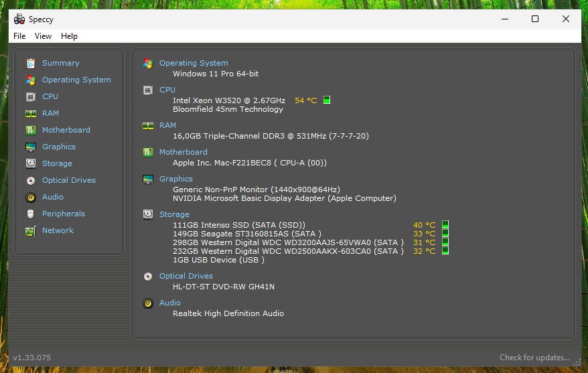588x373 pixels.
Task: Click NVIDIA Microsoft Basic Display Adapter line
Action: pos(284,198)
